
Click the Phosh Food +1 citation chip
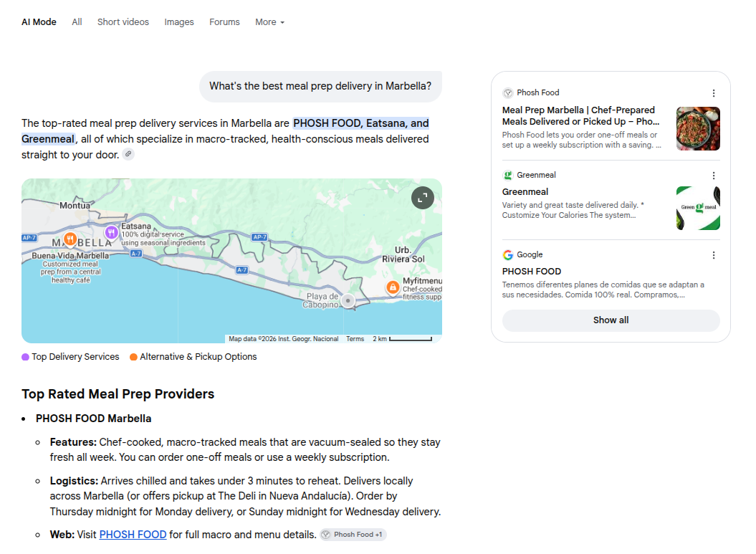click(x=353, y=535)
